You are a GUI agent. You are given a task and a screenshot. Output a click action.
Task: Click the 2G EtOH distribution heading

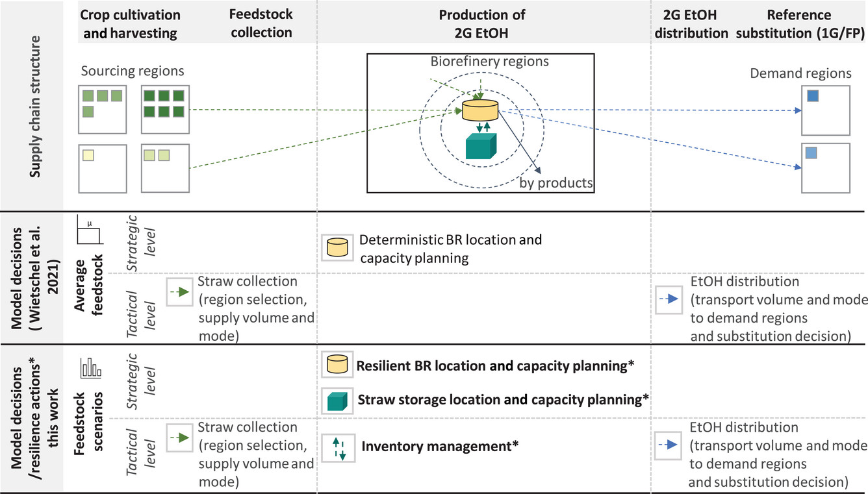click(x=692, y=23)
